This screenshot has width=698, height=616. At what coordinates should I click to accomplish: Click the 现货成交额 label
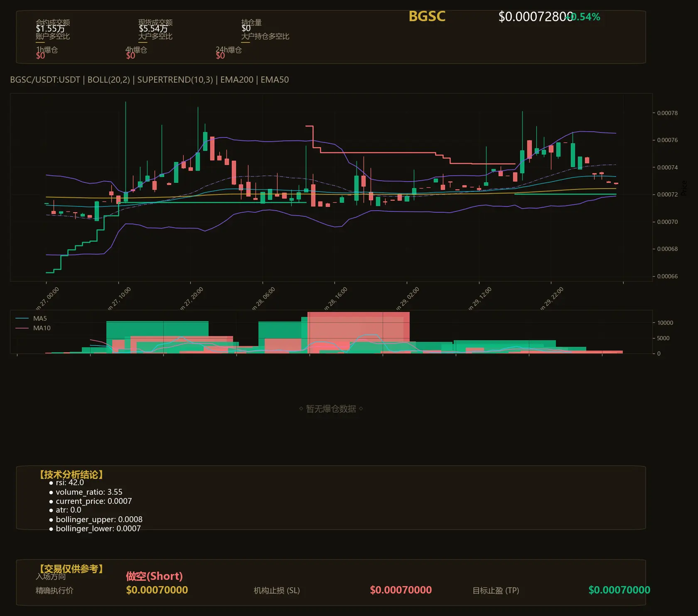[x=155, y=22]
